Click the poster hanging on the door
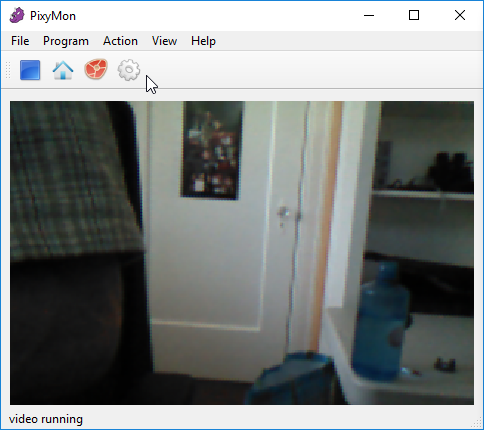 coord(212,150)
